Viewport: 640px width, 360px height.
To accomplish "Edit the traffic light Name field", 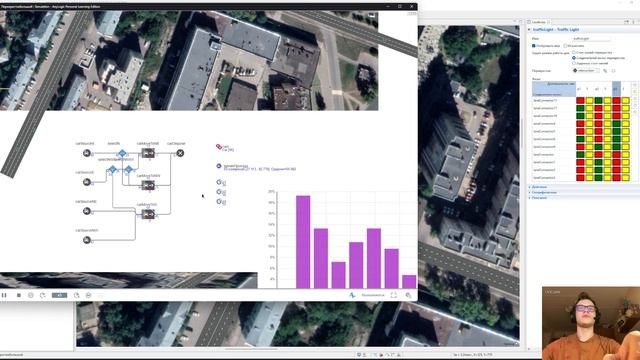I will (x=591, y=38).
